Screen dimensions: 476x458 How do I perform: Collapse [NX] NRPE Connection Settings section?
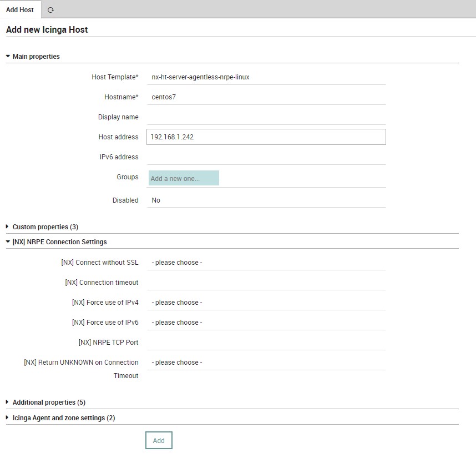click(x=8, y=242)
